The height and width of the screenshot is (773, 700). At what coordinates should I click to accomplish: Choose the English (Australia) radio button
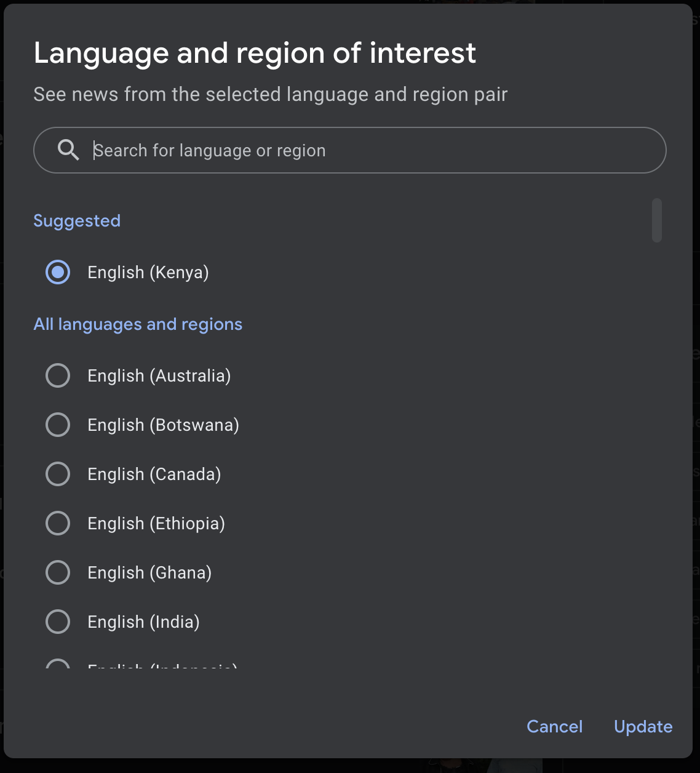(58, 375)
